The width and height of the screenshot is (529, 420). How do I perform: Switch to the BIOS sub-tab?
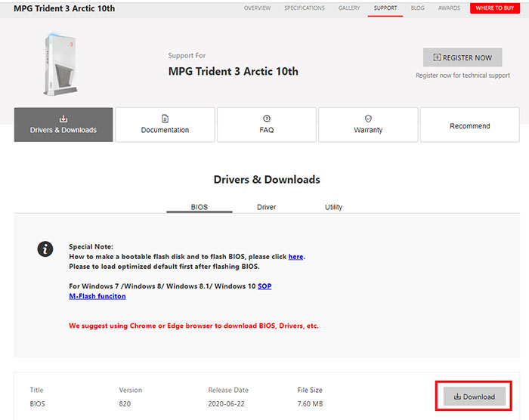point(200,207)
